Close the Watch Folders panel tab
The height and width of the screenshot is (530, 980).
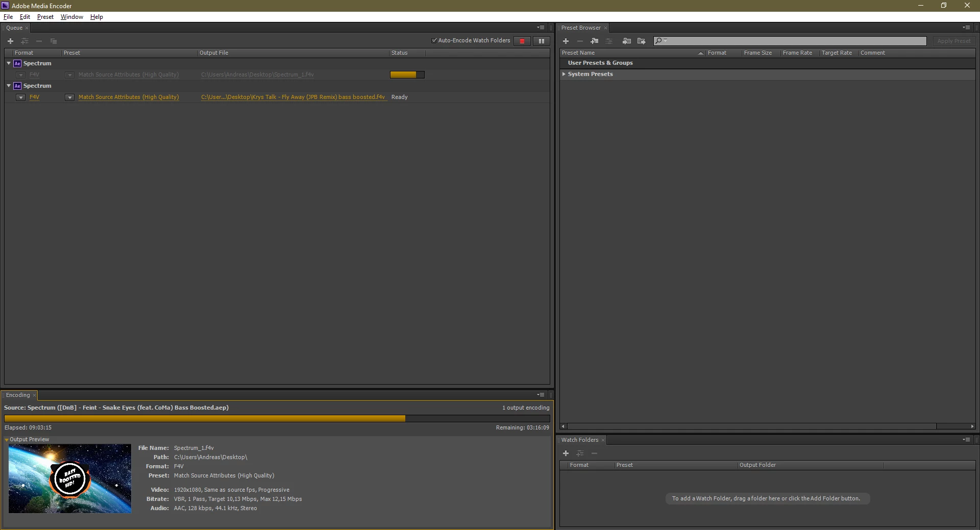pos(603,440)
